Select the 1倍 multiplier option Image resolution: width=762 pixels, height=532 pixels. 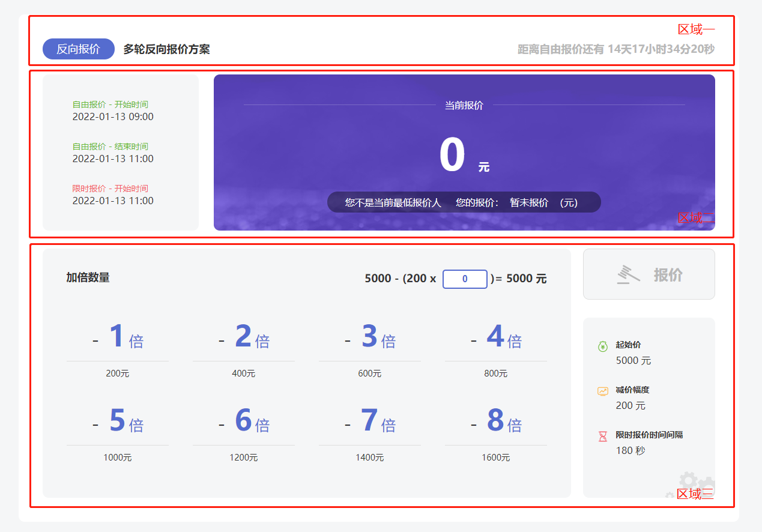pyautogui.click(x=118, y=337)
